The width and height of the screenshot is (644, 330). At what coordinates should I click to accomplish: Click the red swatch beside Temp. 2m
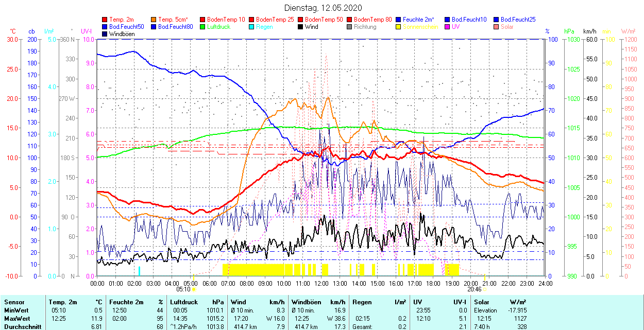105,20
